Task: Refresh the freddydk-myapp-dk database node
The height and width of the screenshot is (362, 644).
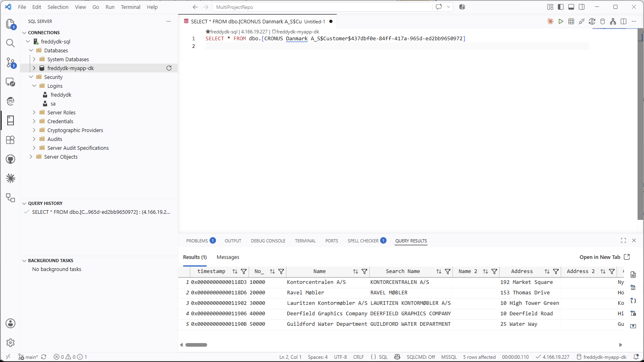Action: (169, 68)
